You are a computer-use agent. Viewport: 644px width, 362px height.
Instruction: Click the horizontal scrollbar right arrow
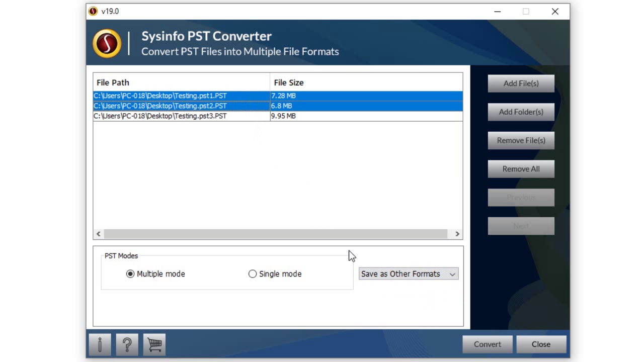(457, 234)
